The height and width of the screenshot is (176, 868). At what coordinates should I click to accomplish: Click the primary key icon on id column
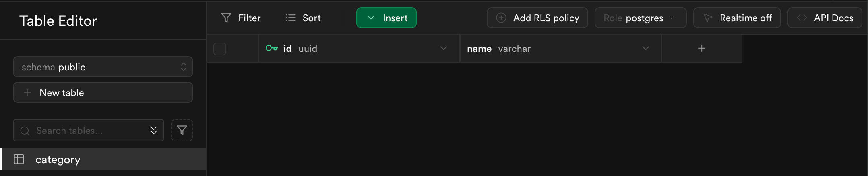(x=272, y=48)
